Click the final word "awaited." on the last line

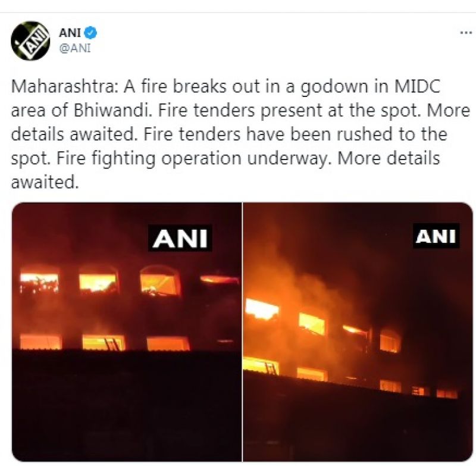45,183
